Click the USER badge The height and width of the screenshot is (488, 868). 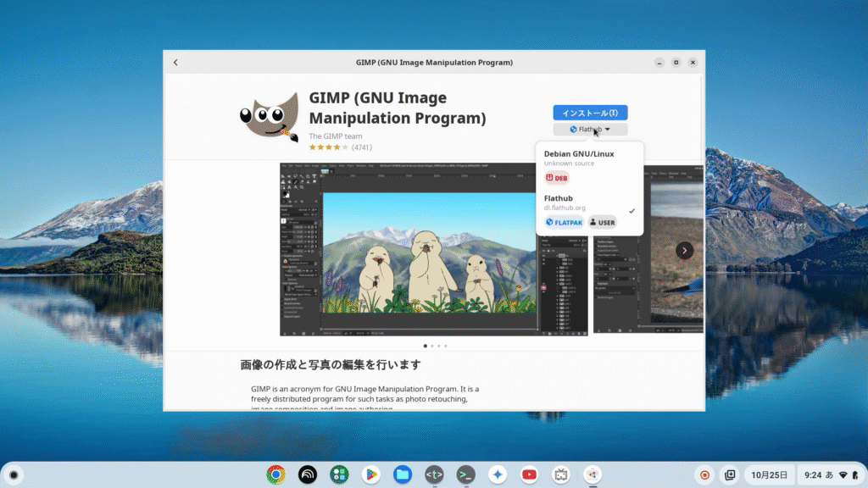point(602,223)
